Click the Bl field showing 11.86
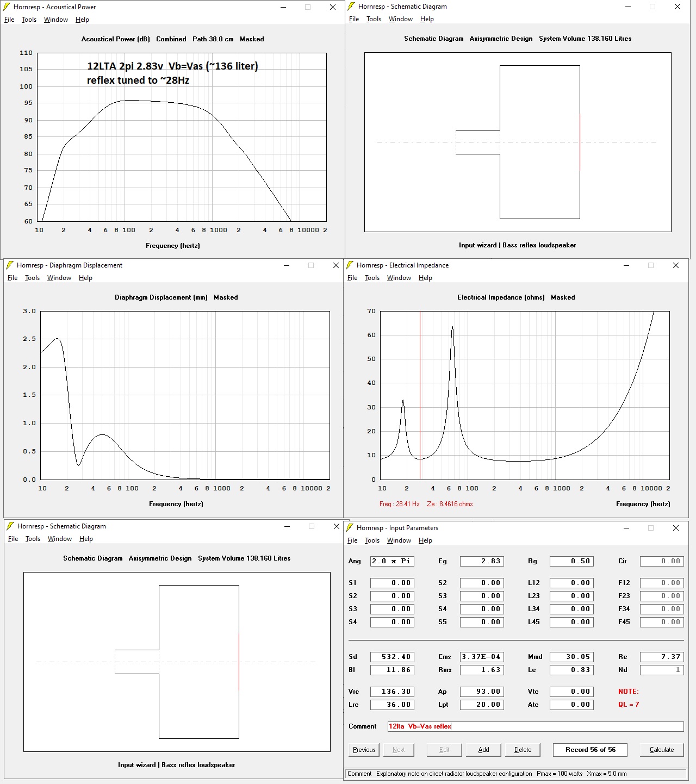This screenshot has height=784, width=696. 392,670
